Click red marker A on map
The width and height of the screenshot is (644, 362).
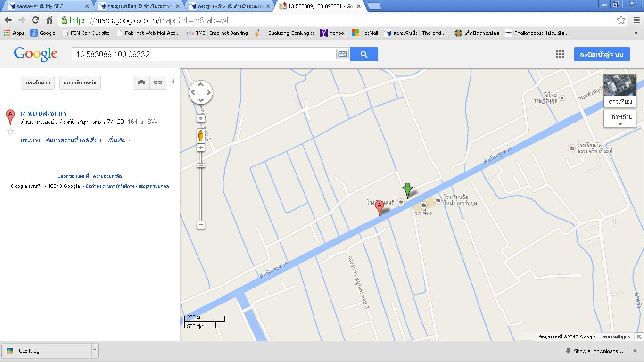point(380,208)
